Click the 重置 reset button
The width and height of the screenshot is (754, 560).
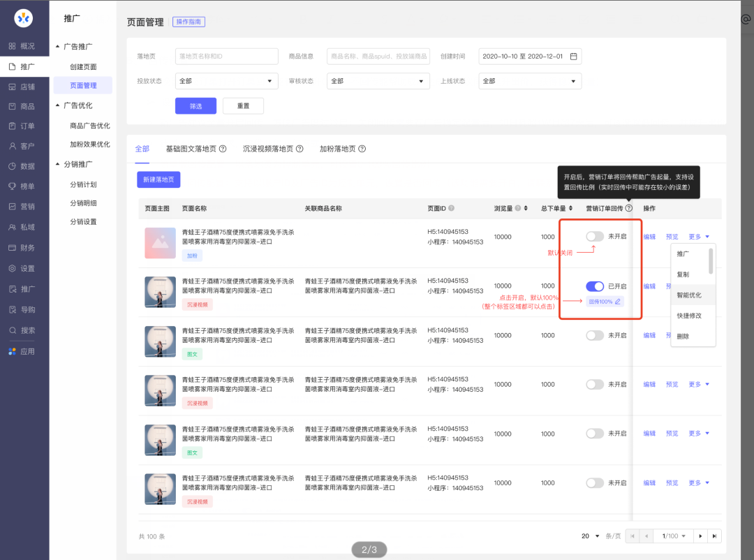pyautogui.click(x=244, y=106)
